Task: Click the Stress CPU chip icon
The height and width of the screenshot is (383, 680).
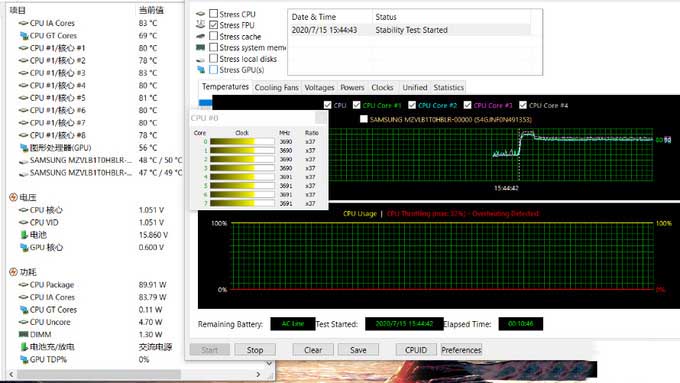Action: click(200, 14)
